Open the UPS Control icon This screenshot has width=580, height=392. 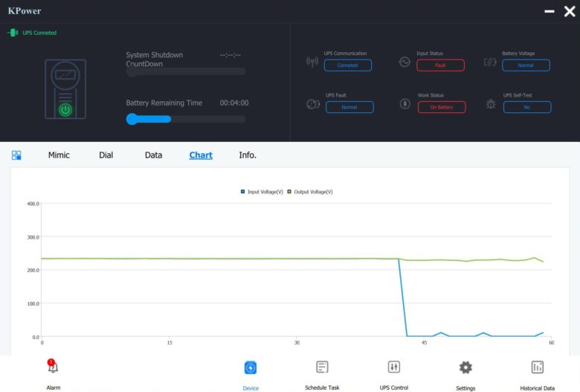point(394,367)
